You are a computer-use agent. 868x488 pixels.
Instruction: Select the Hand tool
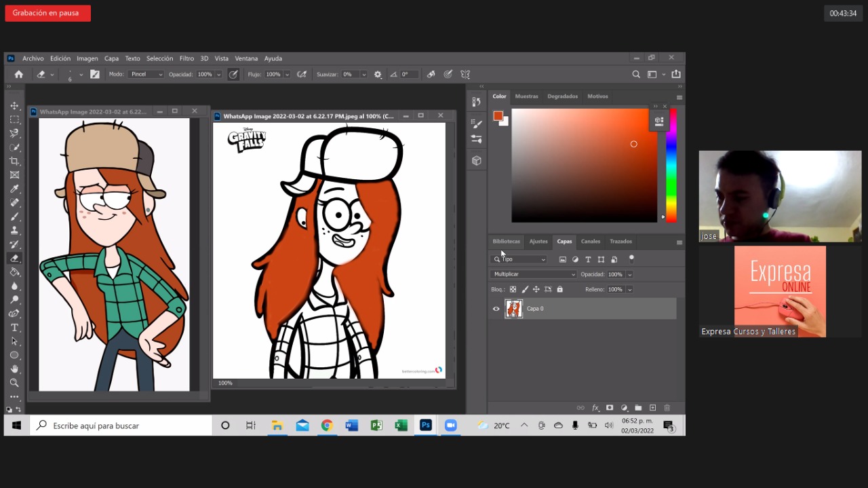(14, 369)
